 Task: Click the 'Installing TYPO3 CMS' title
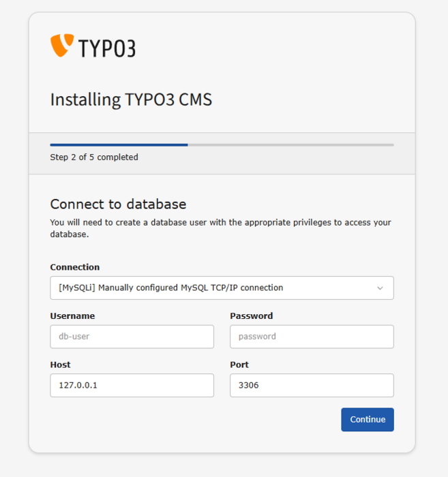pos(131,99)
